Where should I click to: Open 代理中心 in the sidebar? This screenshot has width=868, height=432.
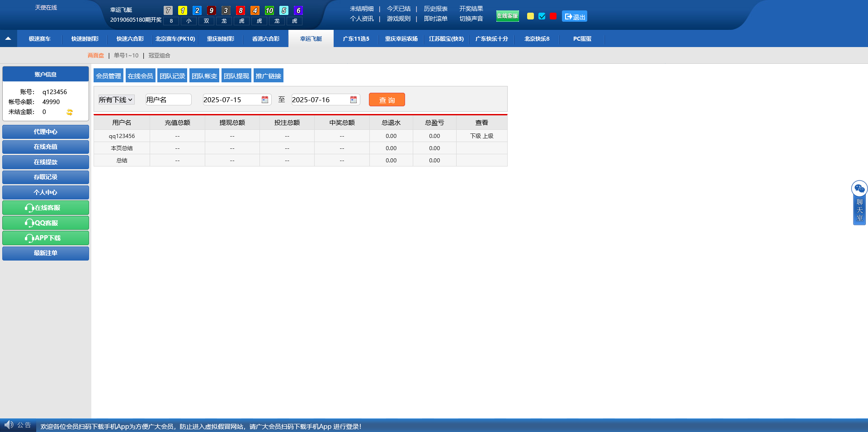[46, 132]
